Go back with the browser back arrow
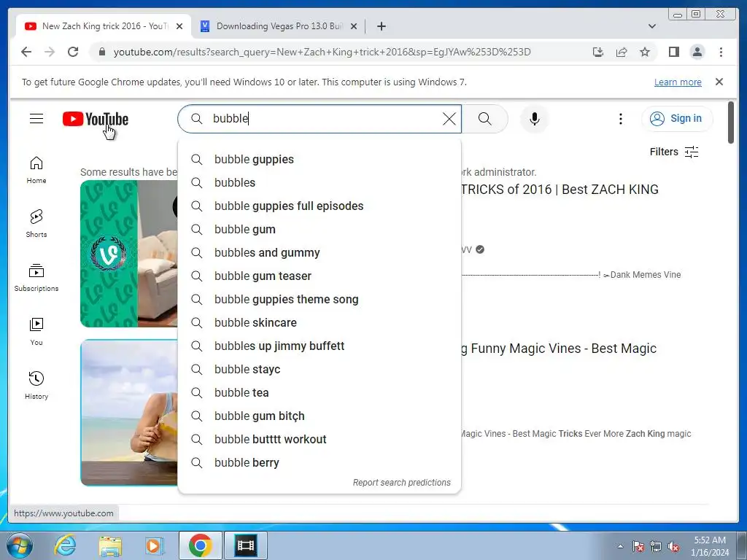The image size is (747, 560). click(27, 52)
